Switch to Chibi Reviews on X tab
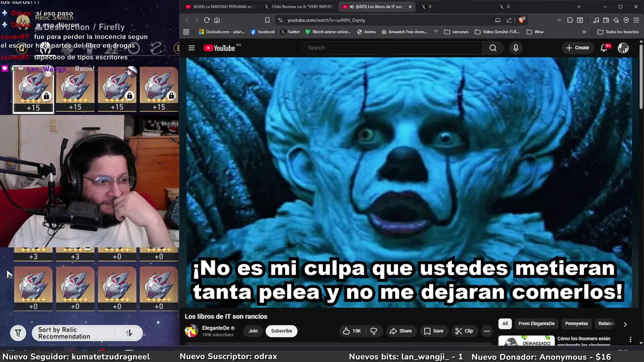The height and width of the screenshot is (362, 644). (299, 7)
